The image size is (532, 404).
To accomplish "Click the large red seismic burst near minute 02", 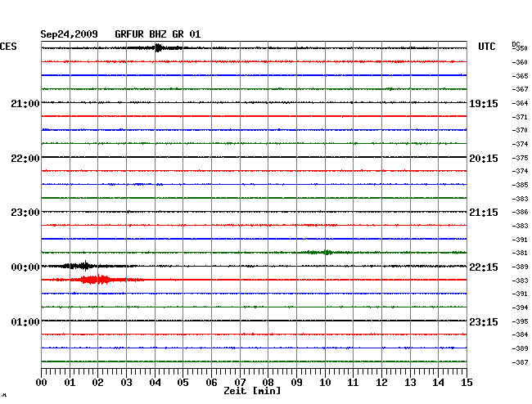I will [97, 280].
